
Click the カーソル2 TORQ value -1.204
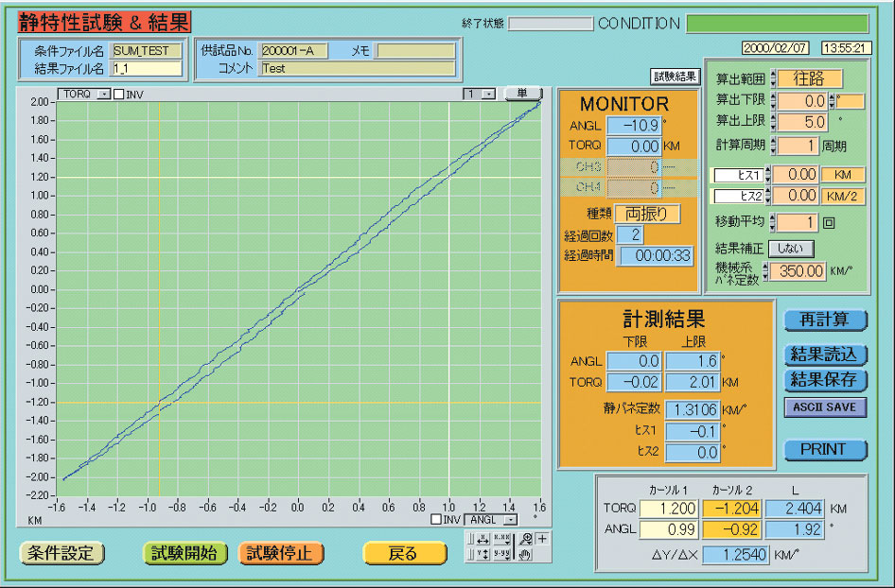coord(731,509)
